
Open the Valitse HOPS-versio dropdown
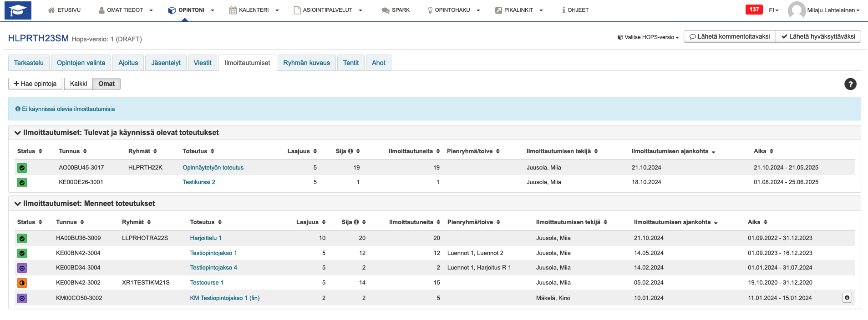pyautogui.click(x=648, y=37)
